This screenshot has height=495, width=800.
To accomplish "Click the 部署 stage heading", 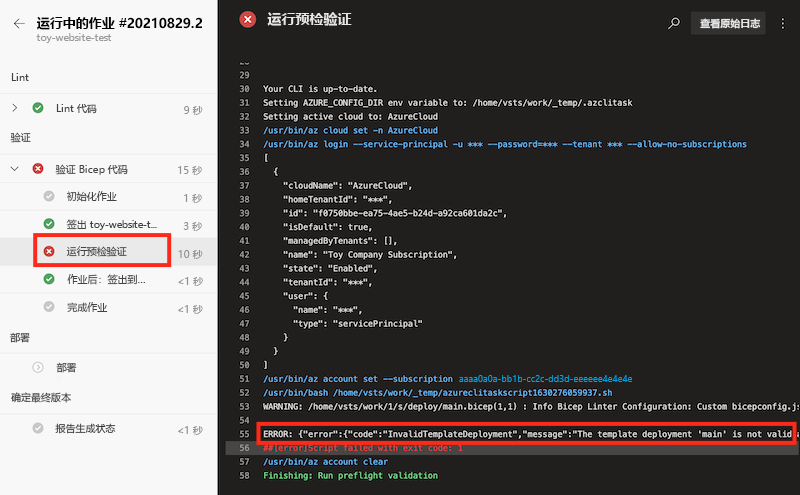I will [x=20, y=338].
